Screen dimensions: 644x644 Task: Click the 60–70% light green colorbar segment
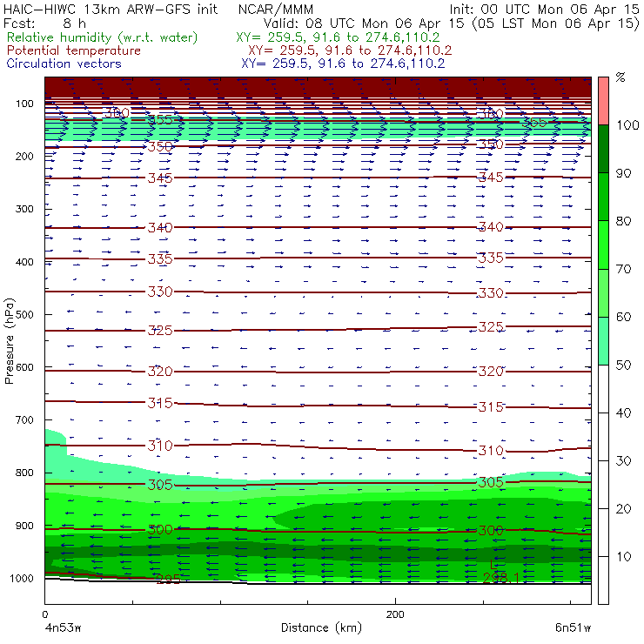(603, 292)
